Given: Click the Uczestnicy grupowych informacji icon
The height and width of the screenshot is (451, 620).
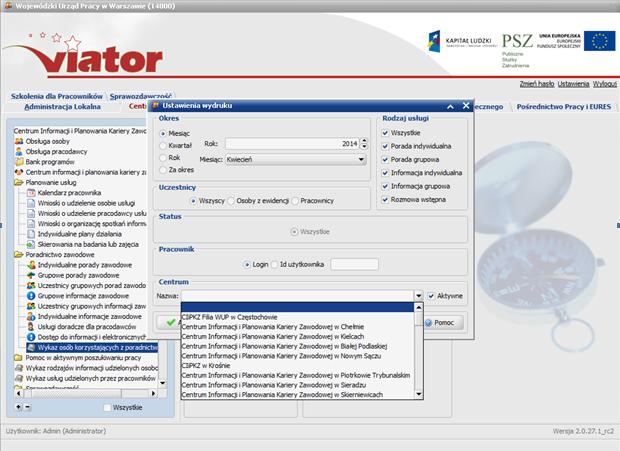Looking at the screenshot, I should click(31, 306).
